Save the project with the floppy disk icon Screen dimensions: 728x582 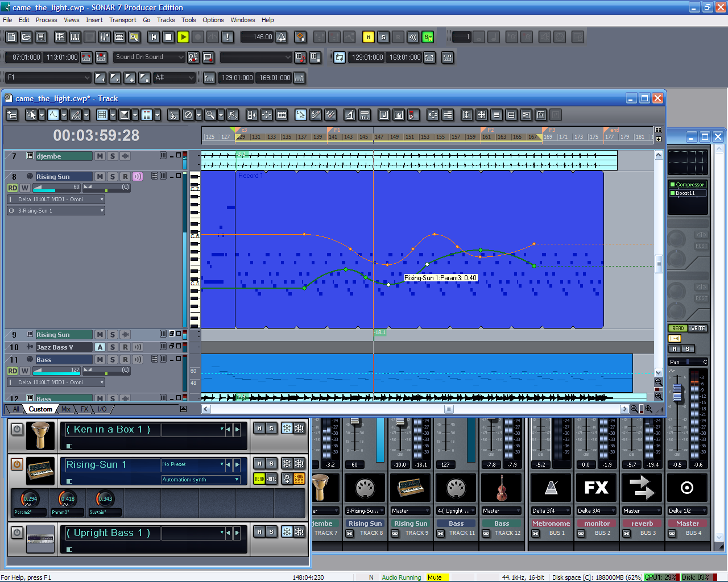[41, 37]
